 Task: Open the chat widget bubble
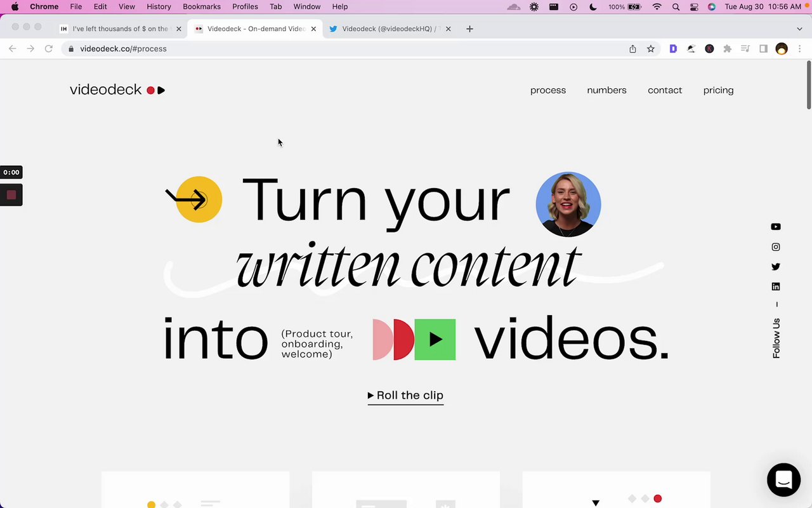click(x=783, y=479)
